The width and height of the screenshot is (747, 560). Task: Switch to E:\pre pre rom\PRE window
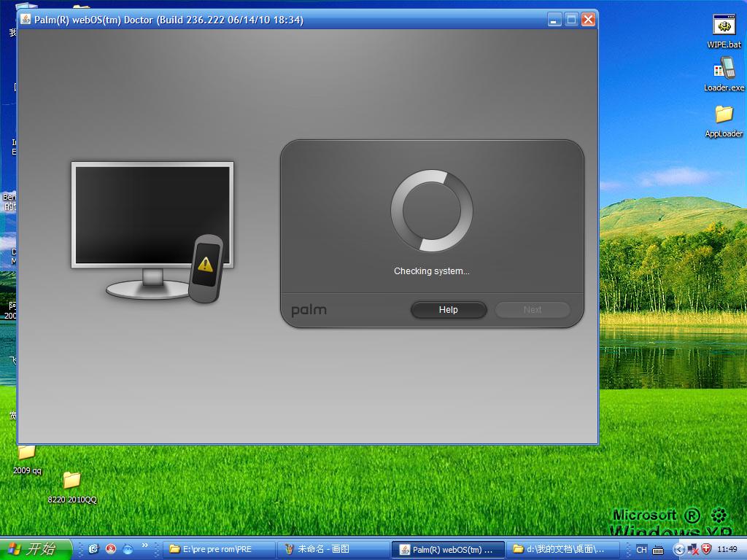(x=220, y=549)
